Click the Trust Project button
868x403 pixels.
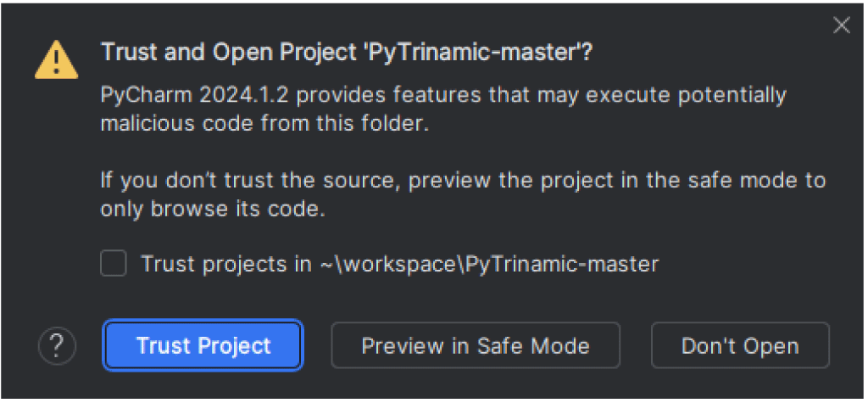pos(203,345)
